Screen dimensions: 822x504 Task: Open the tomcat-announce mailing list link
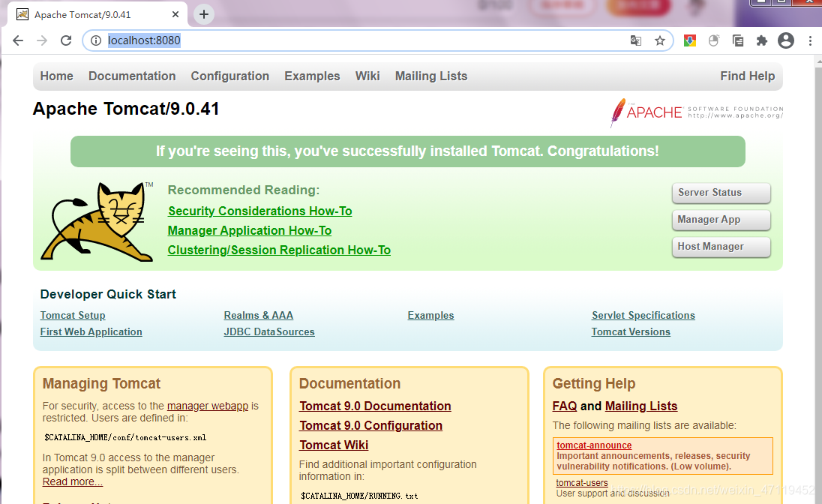tap(594, 445)
